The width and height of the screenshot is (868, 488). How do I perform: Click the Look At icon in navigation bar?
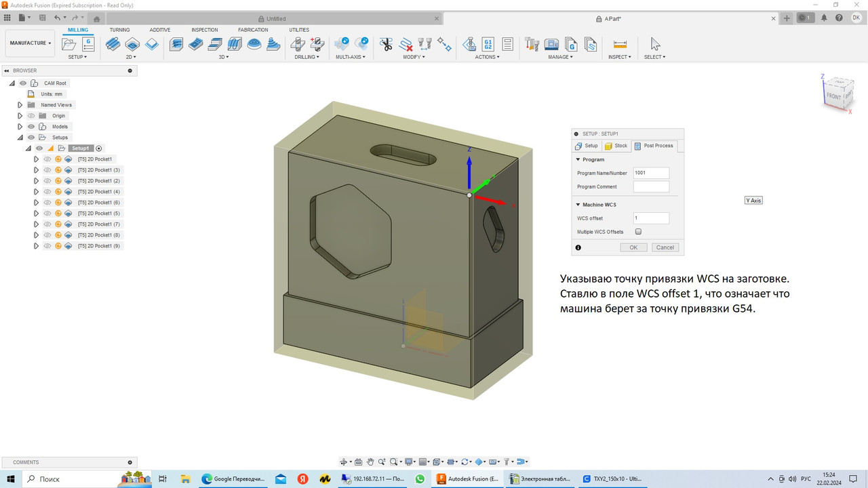pos(358,462)
